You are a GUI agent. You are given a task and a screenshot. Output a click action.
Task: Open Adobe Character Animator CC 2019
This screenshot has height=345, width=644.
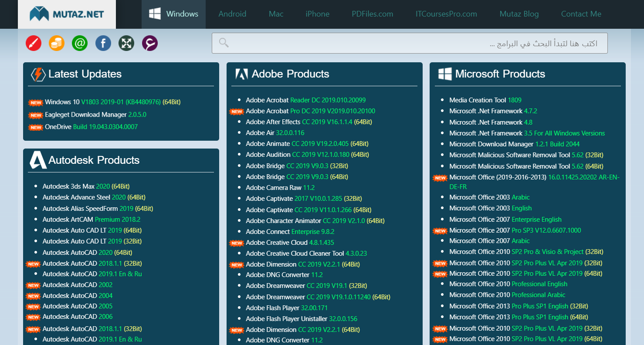(315, 221)
